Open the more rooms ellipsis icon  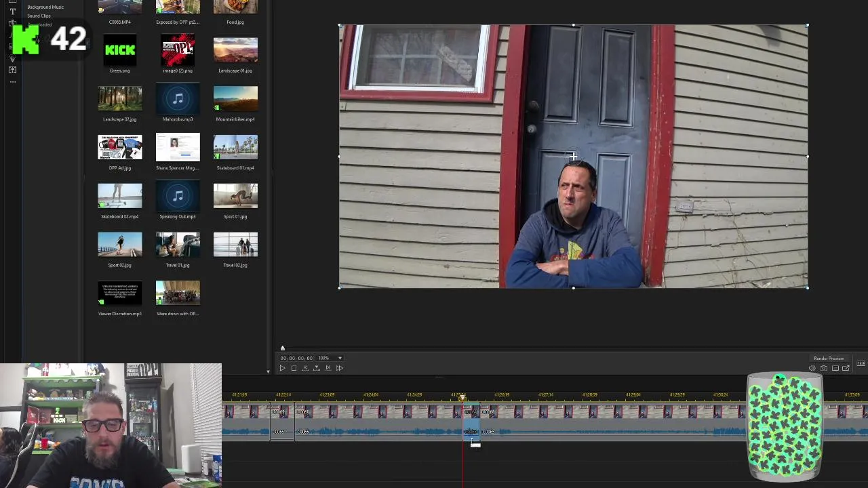12,82
